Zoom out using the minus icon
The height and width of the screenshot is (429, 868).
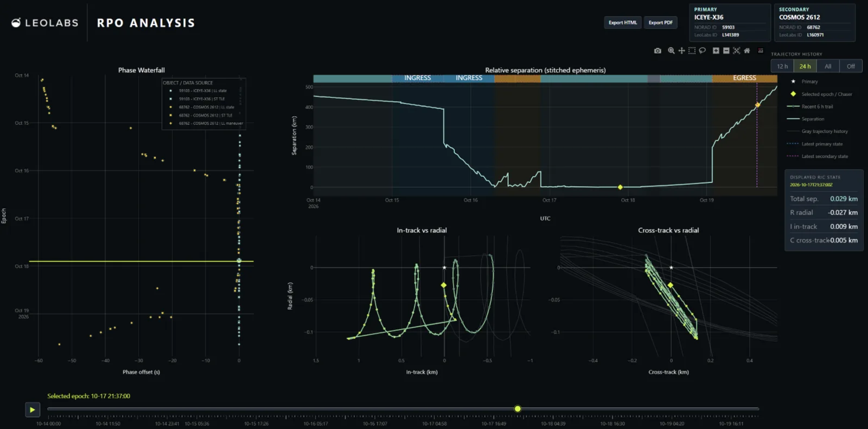click(x=726, y=51)
